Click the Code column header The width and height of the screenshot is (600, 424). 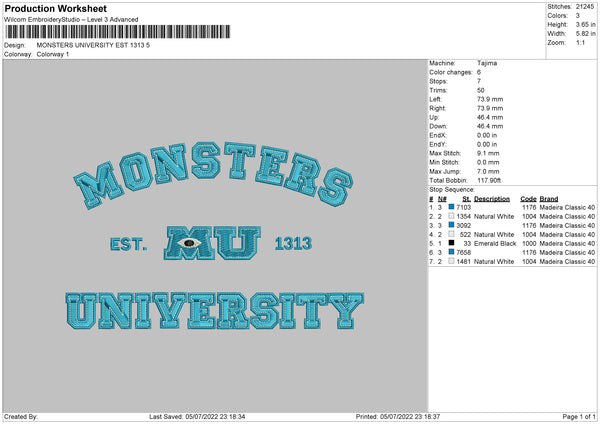(528, 199)
